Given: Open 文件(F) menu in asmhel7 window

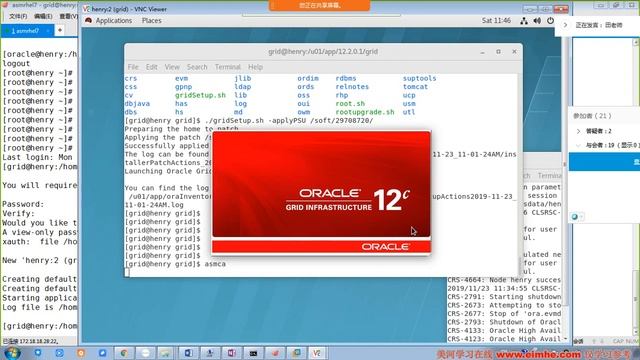Looking at the screenshot, I should (x=18, y=16).
